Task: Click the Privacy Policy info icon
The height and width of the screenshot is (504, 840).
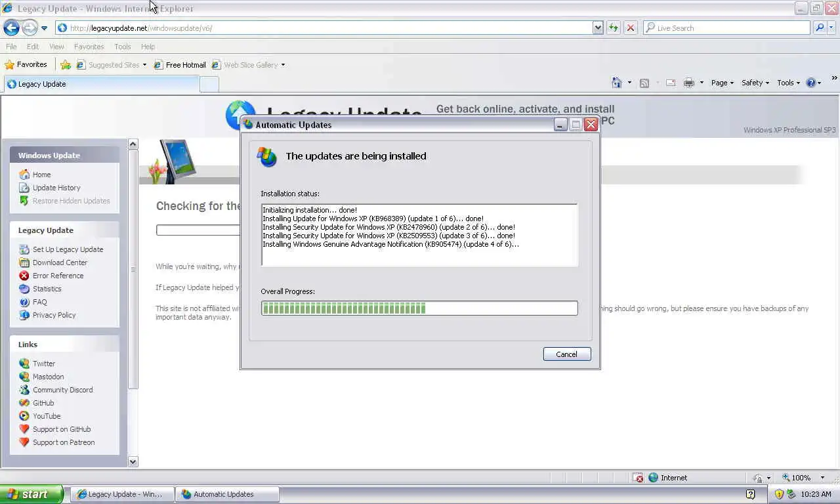Action: (24, 315)
